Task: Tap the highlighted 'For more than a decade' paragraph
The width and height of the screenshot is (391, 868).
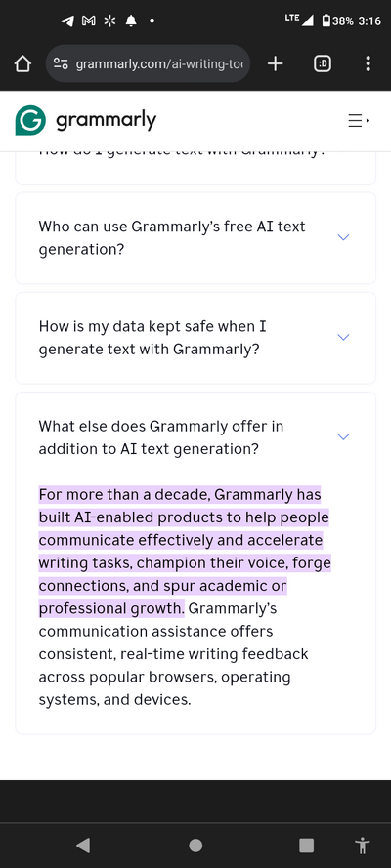Action: click(185, 552)
